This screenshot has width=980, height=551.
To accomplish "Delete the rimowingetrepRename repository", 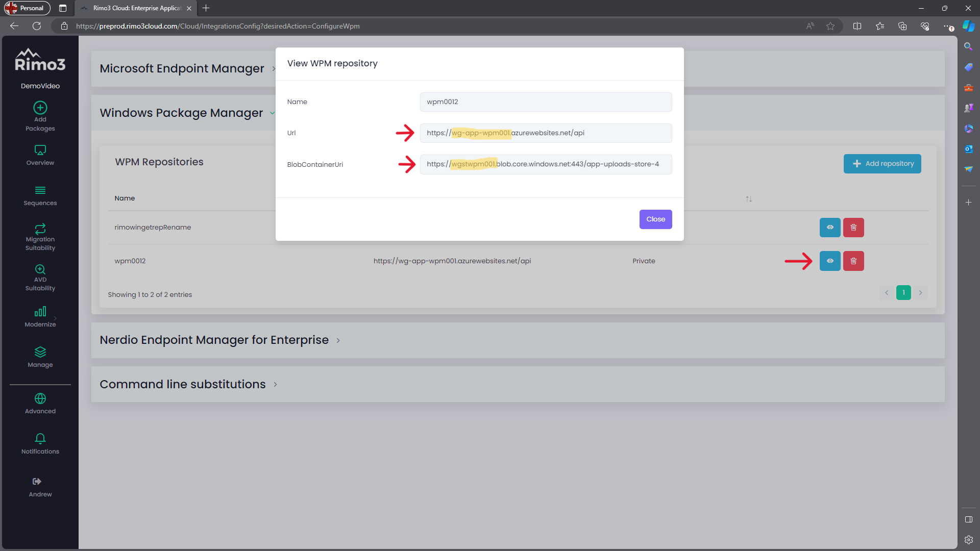I will pyautogui.click(x=853, y=228).
